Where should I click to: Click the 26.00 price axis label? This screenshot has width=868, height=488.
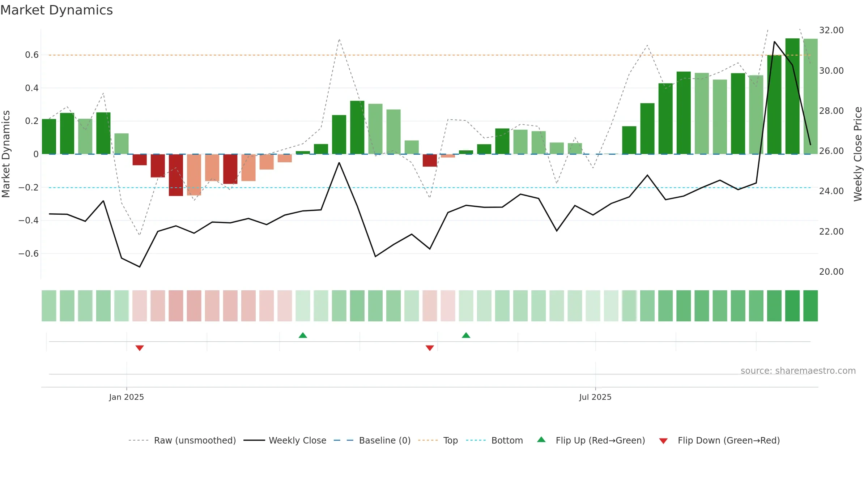point(831,151)
